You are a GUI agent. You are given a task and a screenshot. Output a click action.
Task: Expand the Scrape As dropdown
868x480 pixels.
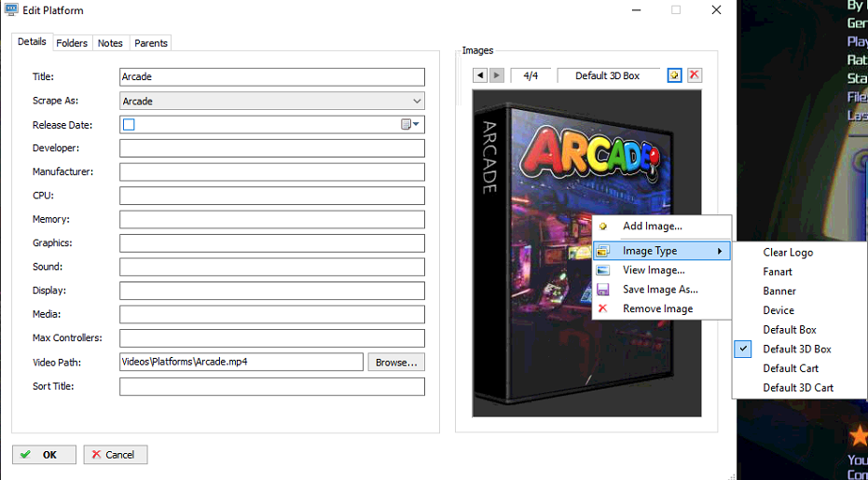click(417, 102)
